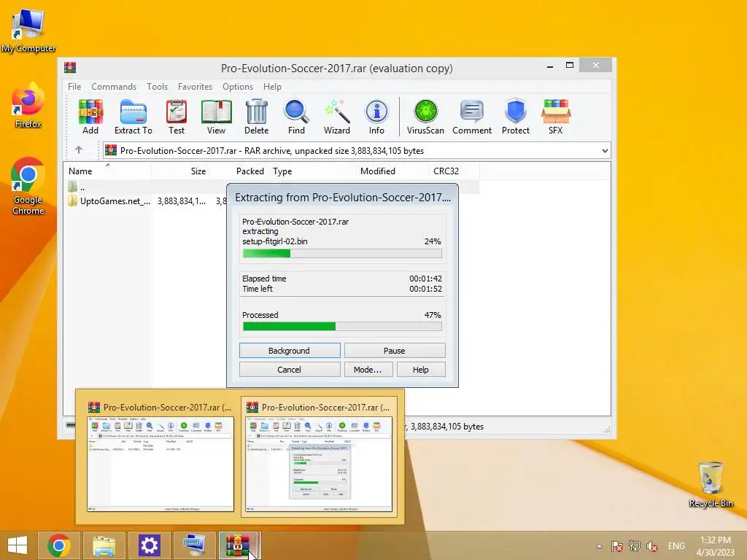Open My Computer desktop icon
The height and width of the screenshot is (560, 747).
(28, 31)
